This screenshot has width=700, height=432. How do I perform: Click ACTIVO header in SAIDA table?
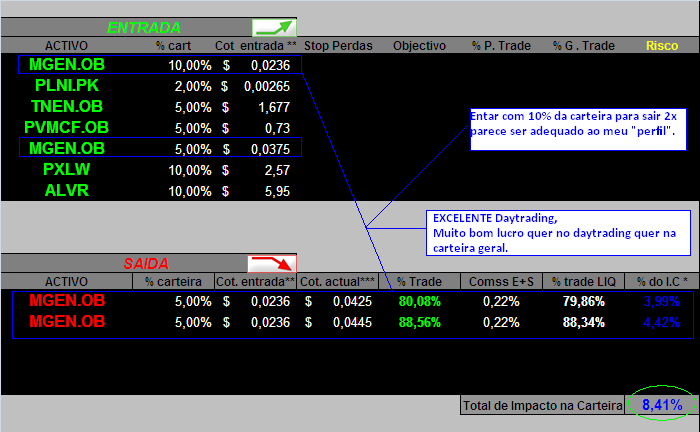(x=66, y=282)
